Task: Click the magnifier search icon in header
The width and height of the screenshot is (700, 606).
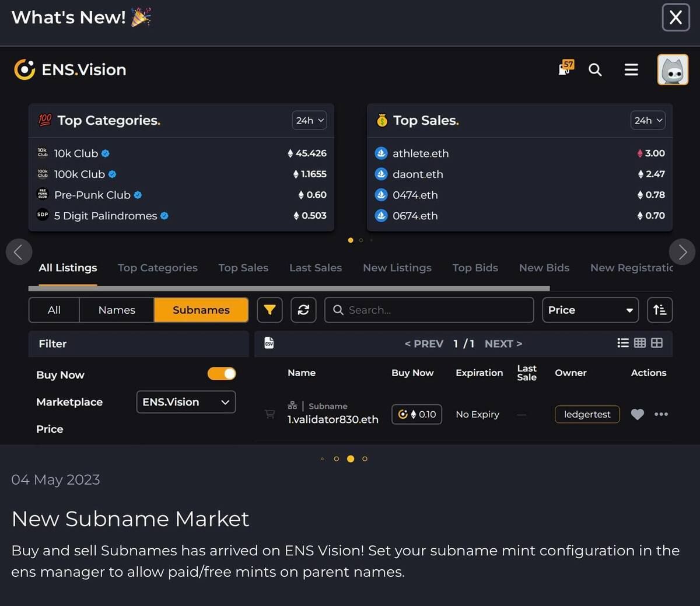Action: click(x=595, y=70)
